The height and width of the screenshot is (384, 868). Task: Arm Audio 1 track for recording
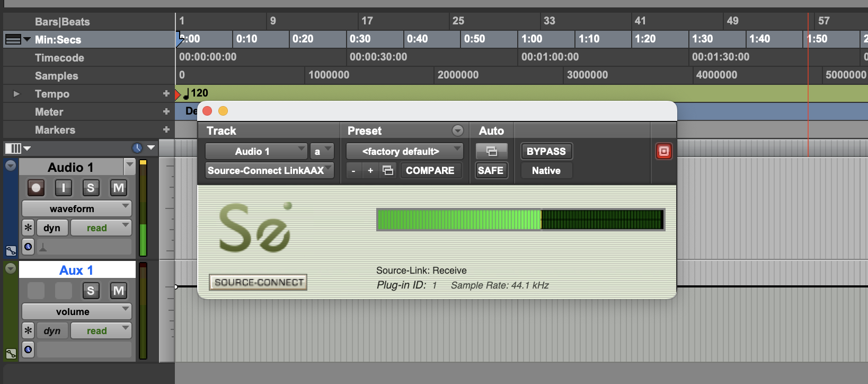36,188
